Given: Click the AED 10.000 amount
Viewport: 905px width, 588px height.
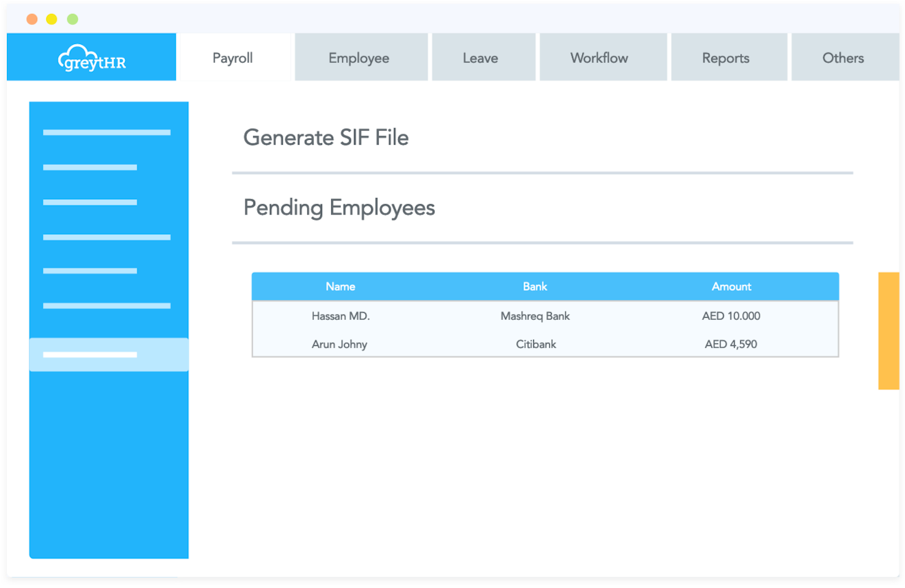Looking at the screenshot, I should [731, 316].
